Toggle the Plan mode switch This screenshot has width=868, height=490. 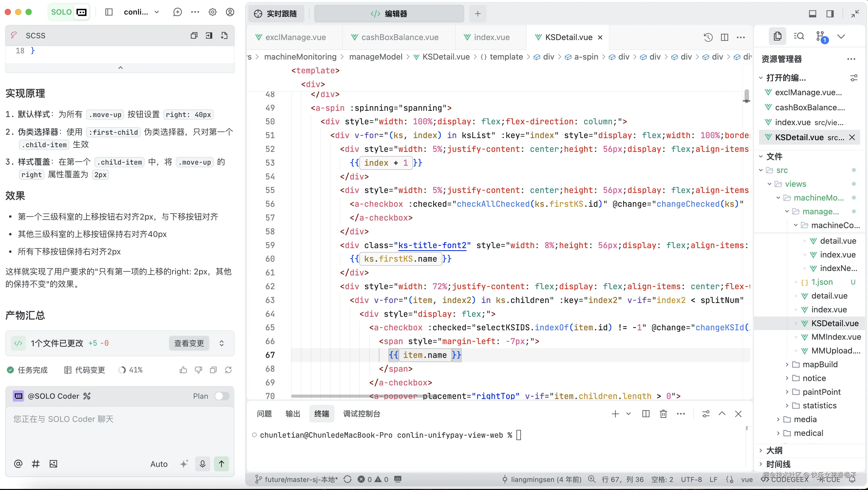[x=222, y=396]
